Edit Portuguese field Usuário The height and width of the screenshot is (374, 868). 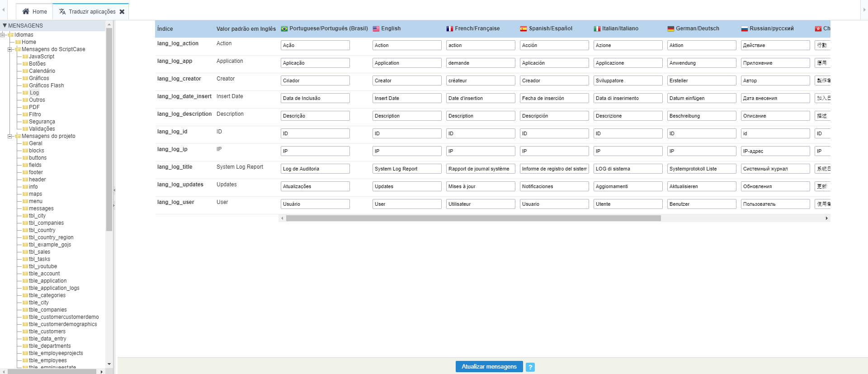(315, 204)
